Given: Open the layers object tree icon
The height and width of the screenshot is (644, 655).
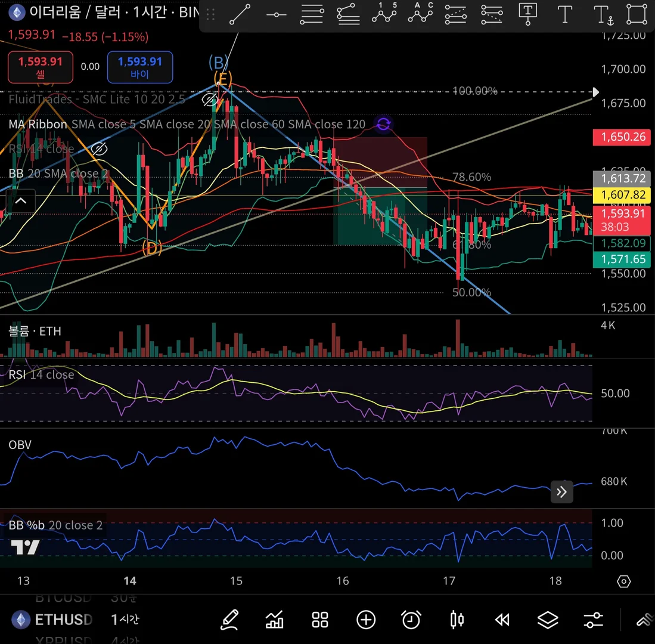Looking at the screenshot, I should tap(548, 620).
